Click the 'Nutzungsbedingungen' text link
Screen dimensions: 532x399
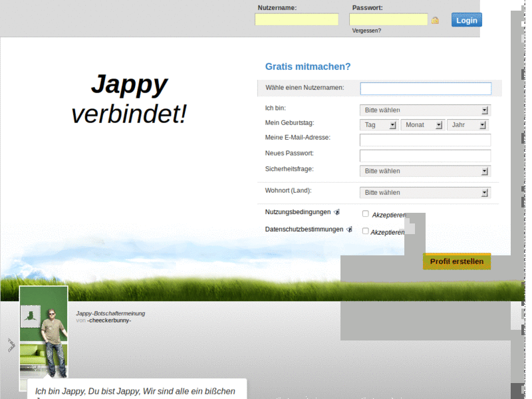[297, 212]
